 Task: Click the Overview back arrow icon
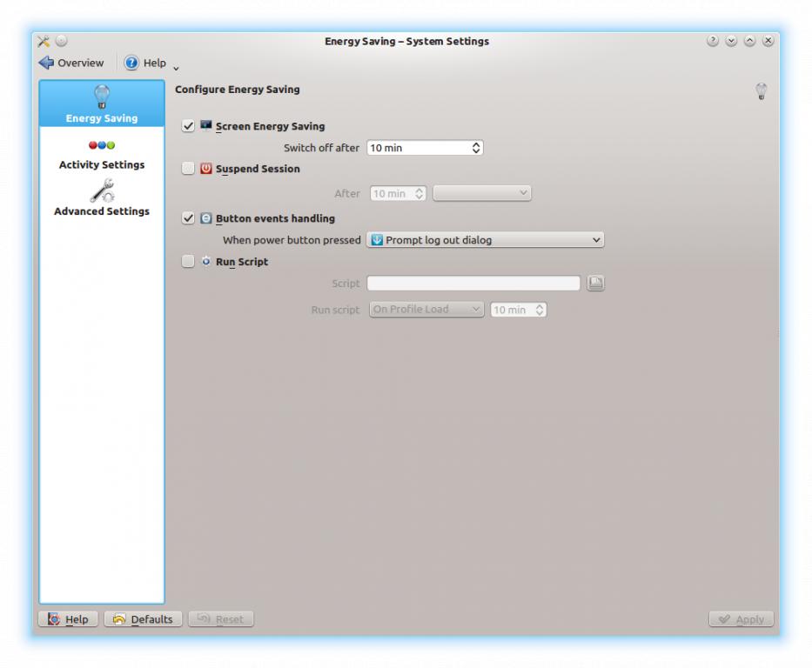point(46,63)
